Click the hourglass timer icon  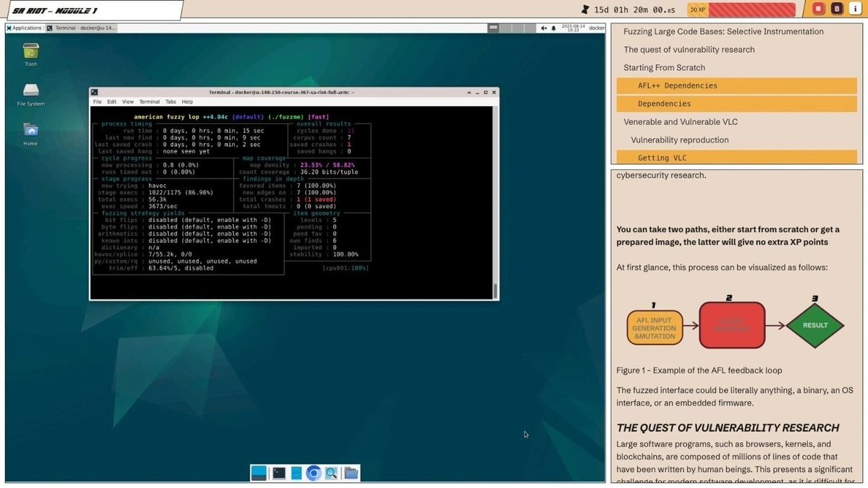pos(585,9)
